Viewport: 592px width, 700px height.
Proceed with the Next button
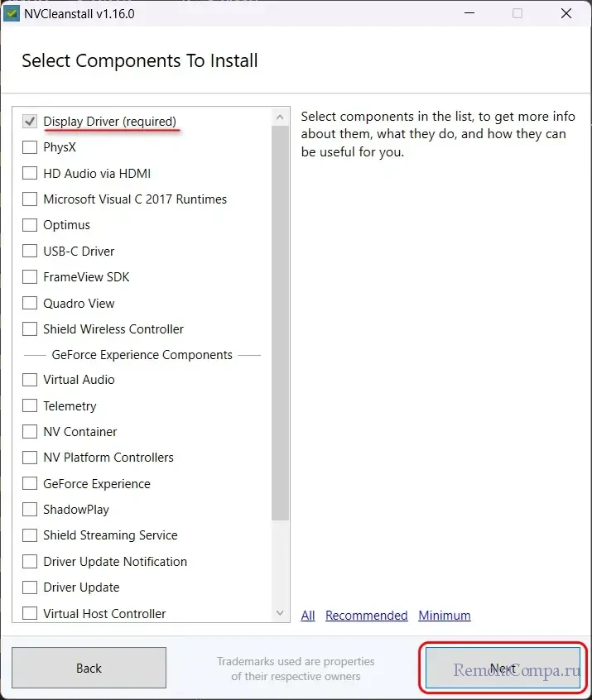pos(503,669)
